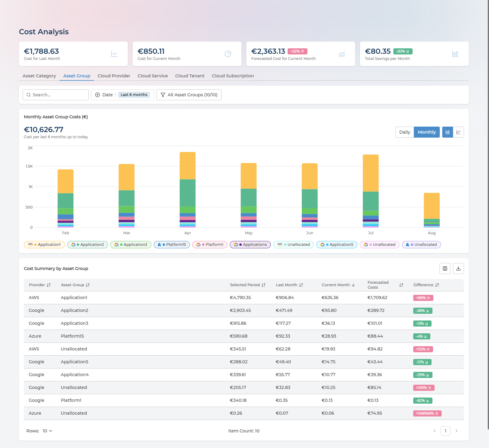Switch chart to line chart view icon
Screen dimensions: 489x448
(458, 132)
